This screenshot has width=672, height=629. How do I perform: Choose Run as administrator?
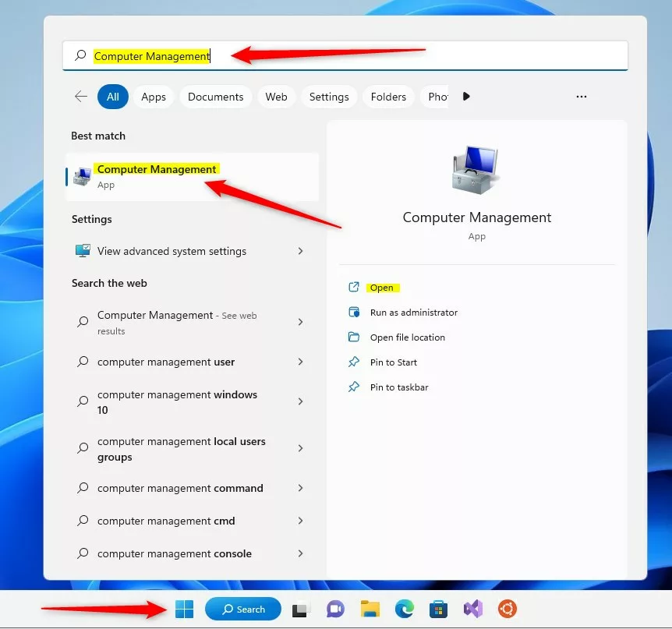(414, 313)
